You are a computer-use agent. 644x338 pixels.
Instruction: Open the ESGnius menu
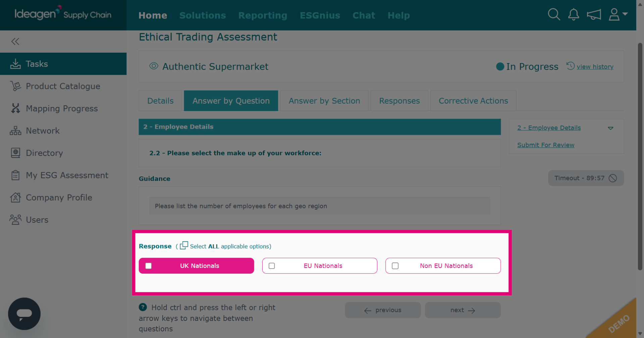click(x=320, y=15)
